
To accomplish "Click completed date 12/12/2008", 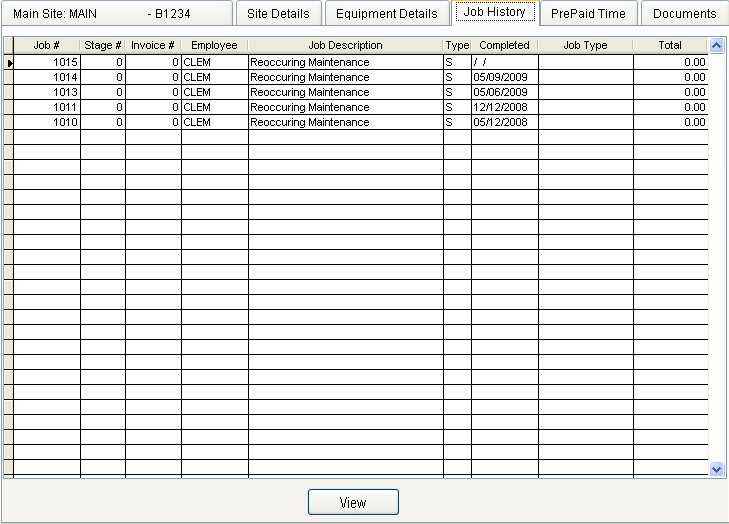I will pos(501,107).
